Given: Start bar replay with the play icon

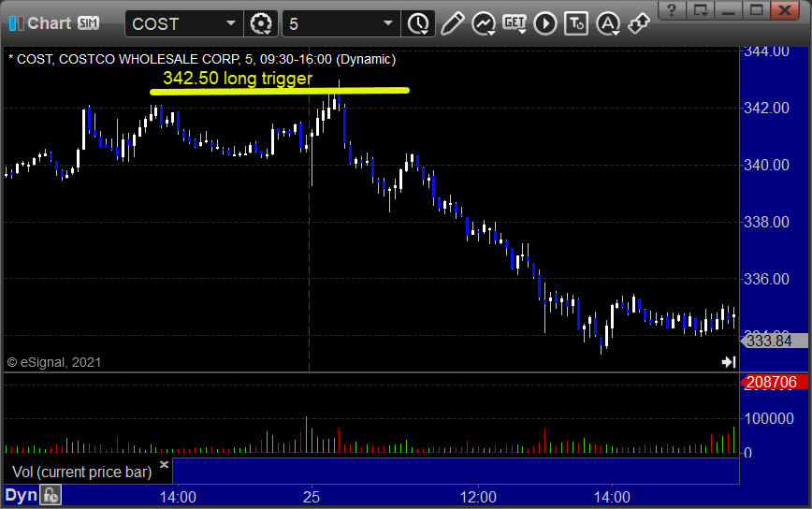Looking at the screenshot, I should pos(545,23).
